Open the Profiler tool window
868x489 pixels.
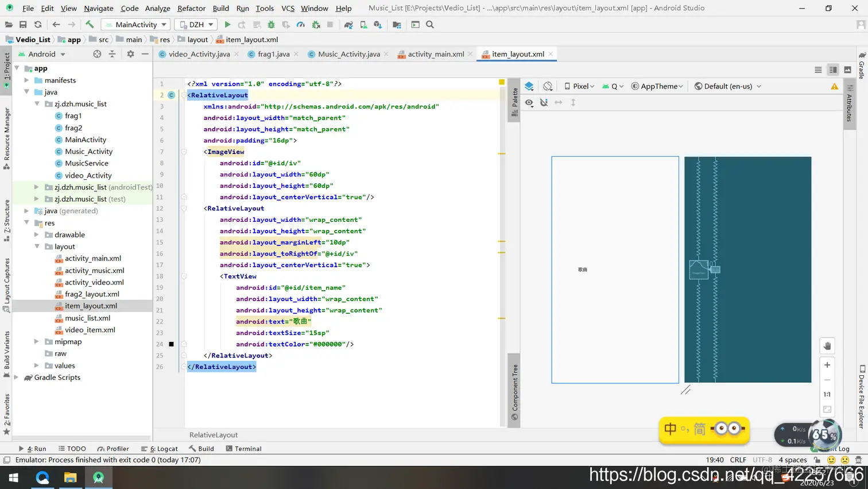[113, 449]
